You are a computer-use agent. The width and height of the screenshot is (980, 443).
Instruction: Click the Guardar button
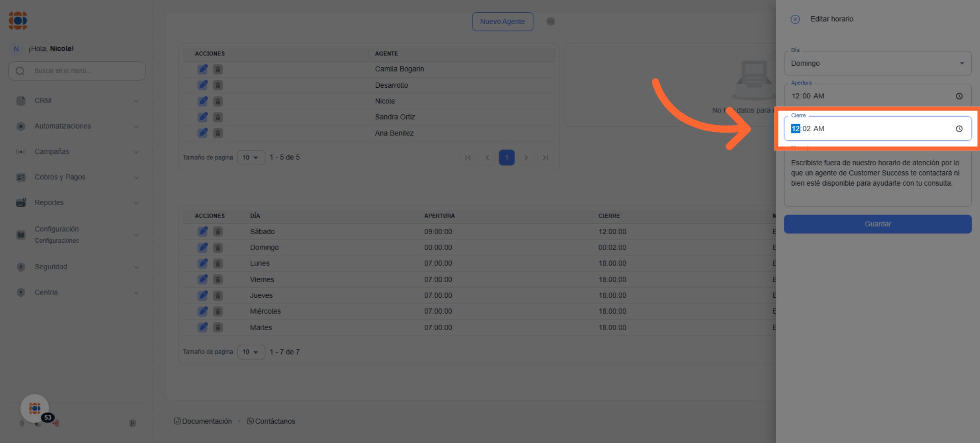(878, 224)
